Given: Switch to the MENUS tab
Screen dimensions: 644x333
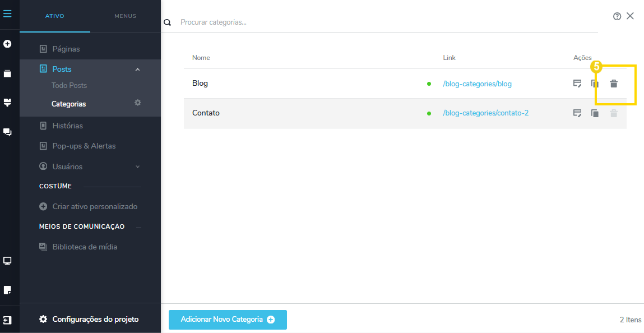Looking at the screenshot, I should pyautogui.click(x=125, y=16).
